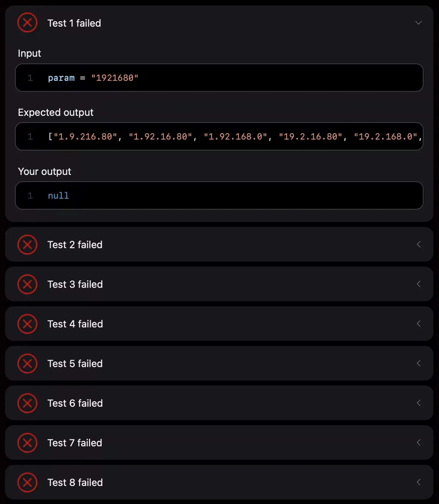Image resolution: width=439 pixels, height=504 pixels.
Task: Click the failed icon beside Test 6
Action: click(x=27, y=403)
